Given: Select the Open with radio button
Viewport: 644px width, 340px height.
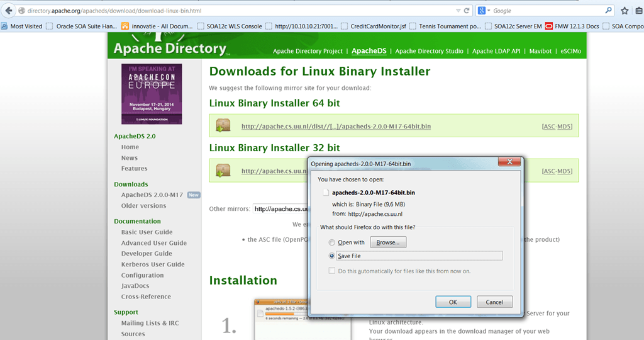Looking at the screenshot, I should (332, 242).
